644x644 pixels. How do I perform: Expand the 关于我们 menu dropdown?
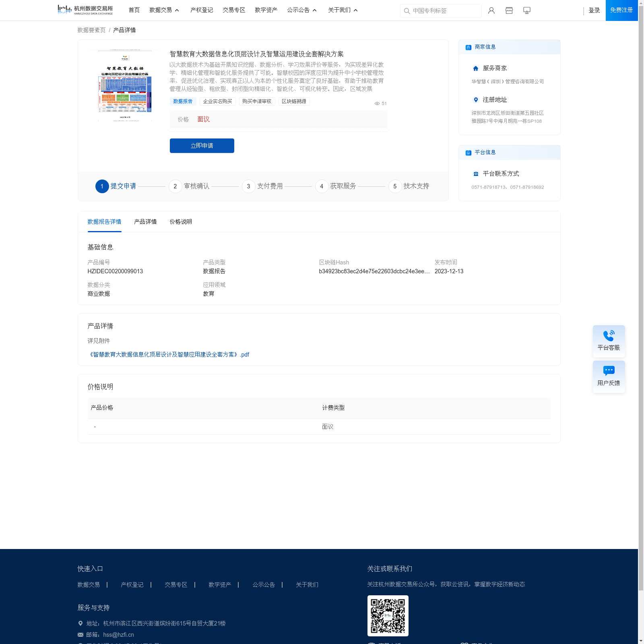tap(343, 10)
